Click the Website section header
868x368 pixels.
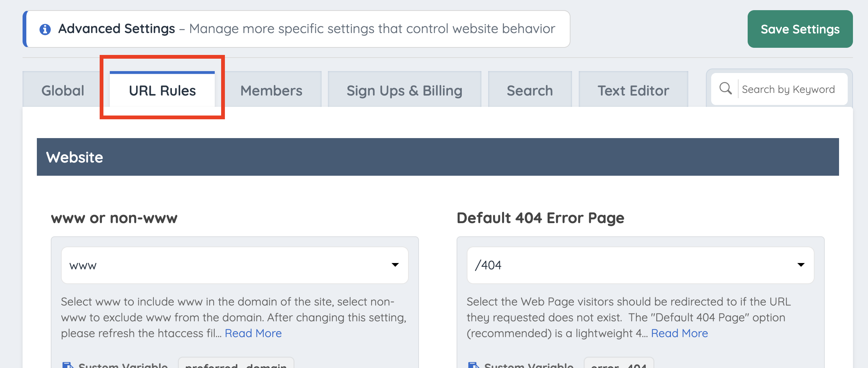[x=438, y=157]
